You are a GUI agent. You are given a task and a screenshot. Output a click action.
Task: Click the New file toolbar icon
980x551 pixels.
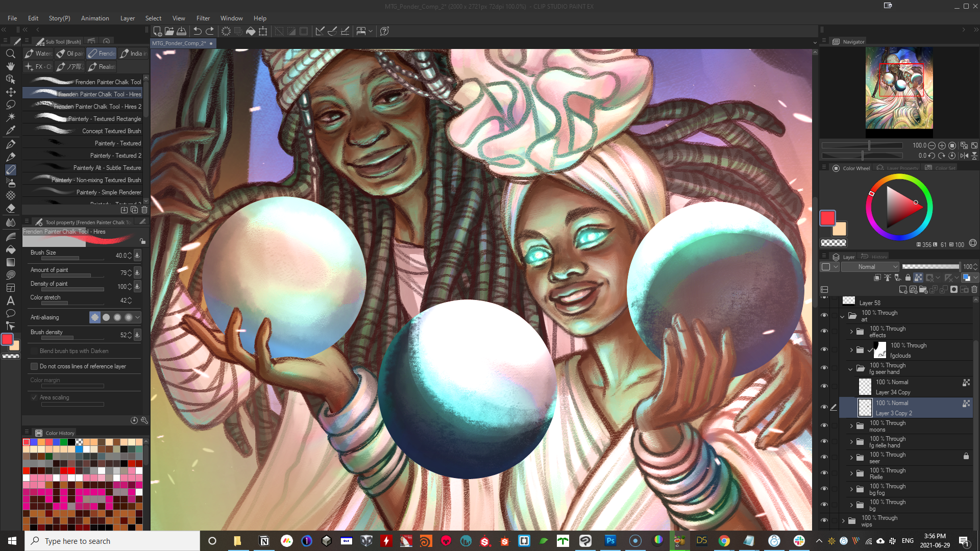pos(158,31)
